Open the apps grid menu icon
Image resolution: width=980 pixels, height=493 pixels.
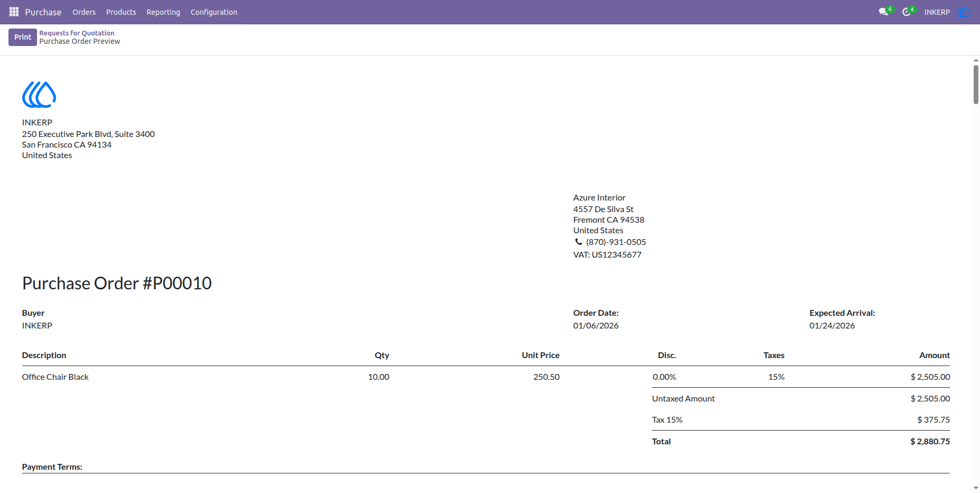(x=14, y=12)
